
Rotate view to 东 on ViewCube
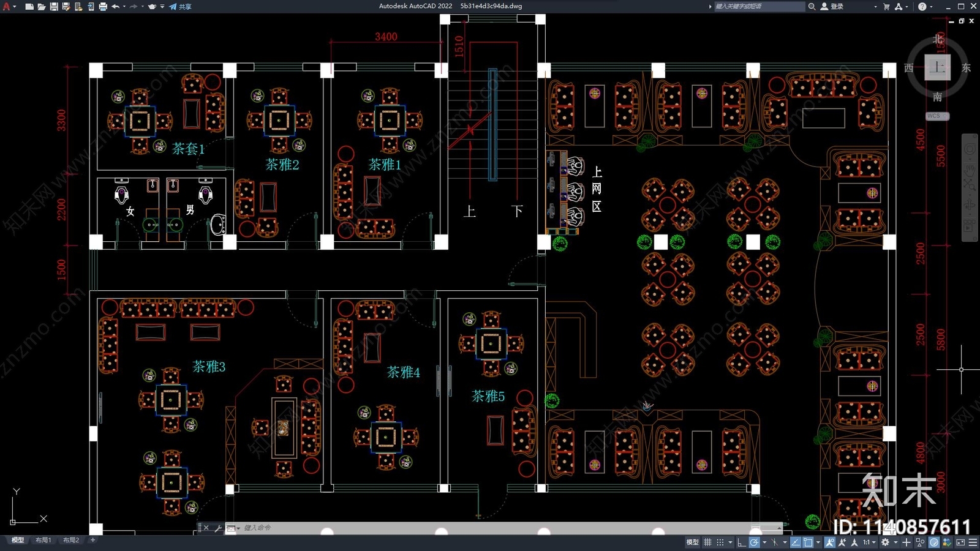(966, 68)
